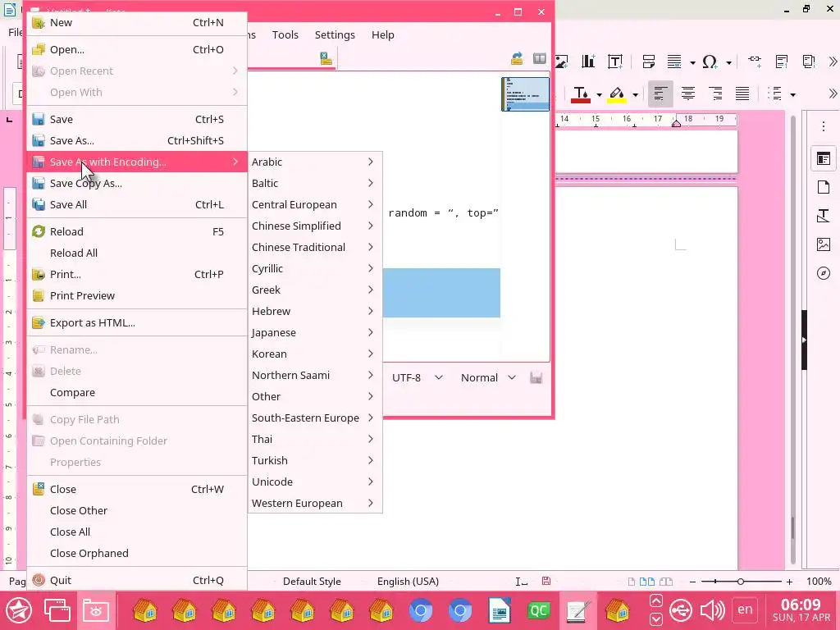The height and width of the screenshot is (630, 840).
Task: Expand the Cyrillic encoding submenu
Action: click(x=314, y=268)
